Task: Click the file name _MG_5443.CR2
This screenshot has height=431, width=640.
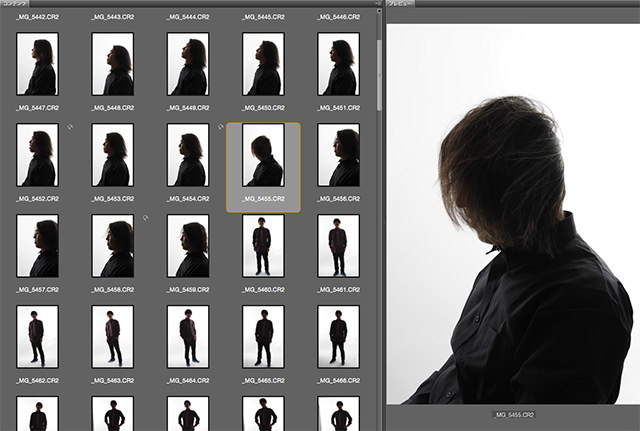Action: tap(113, 17)
